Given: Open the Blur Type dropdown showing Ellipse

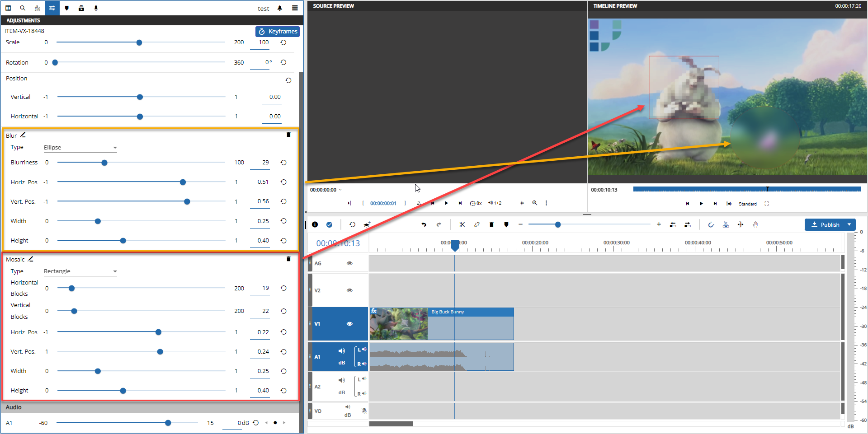Looking at the screenshot, I should 80,148.
